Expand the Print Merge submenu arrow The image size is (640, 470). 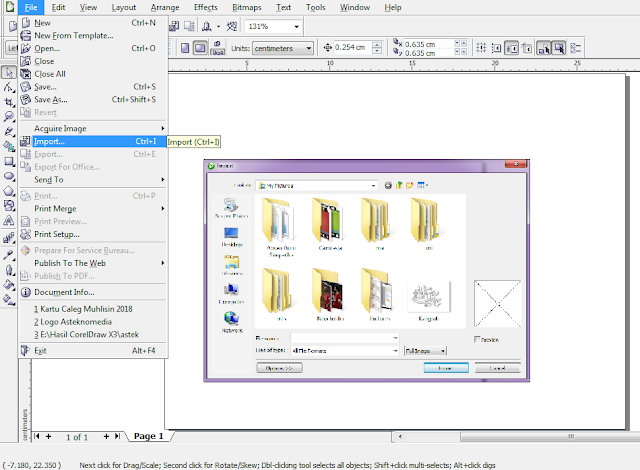pyautogui.click(x=162, y=208)
